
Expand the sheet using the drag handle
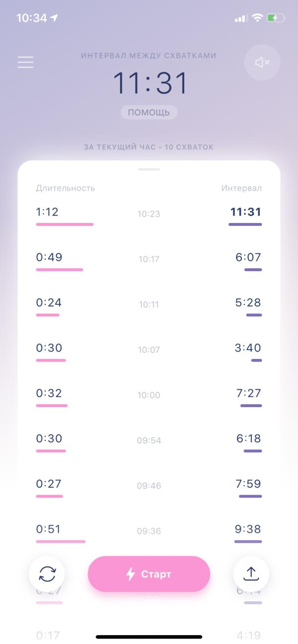click(x=149, y=169)
